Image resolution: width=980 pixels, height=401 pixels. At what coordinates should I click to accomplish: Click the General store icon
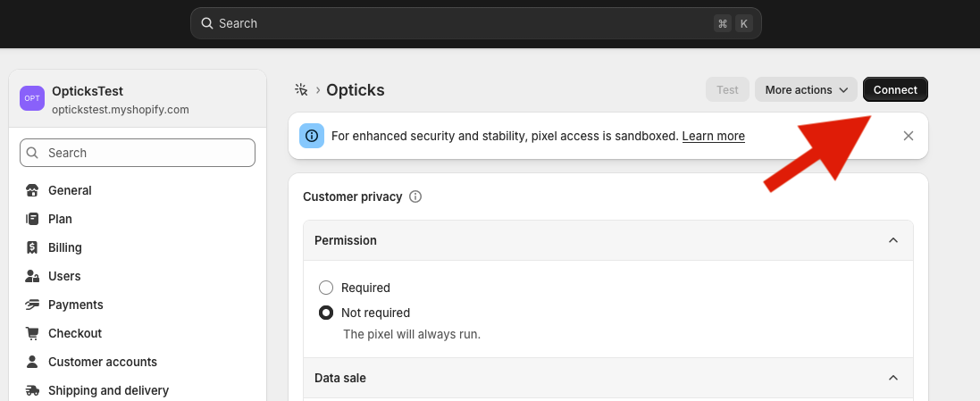tap(32, 190)
